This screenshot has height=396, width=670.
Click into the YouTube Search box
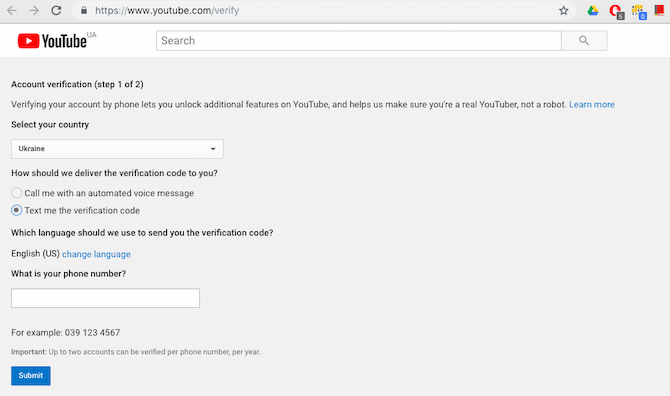point(359,41)
